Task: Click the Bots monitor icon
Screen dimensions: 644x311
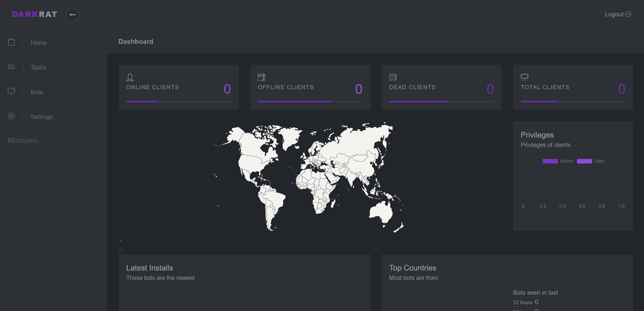Action: (11, 91)
